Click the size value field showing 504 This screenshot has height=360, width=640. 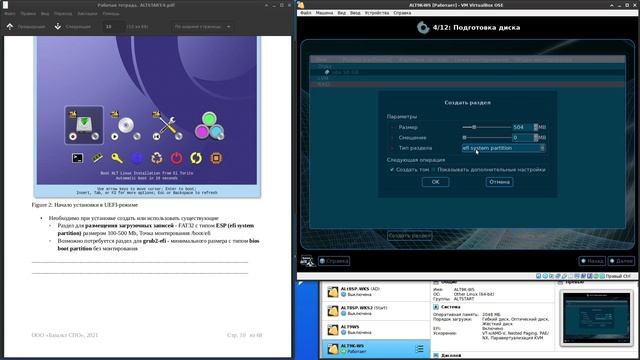[522, 127]
